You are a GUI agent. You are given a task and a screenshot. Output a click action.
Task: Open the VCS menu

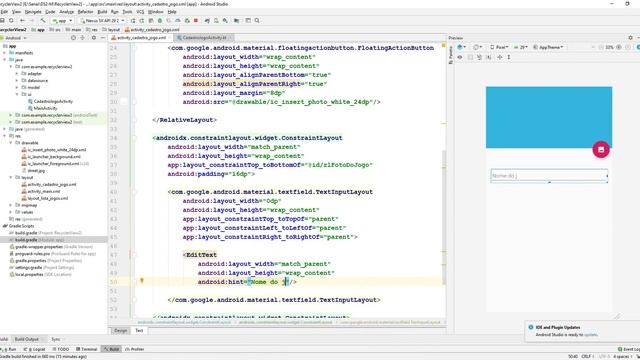(140, 12)
